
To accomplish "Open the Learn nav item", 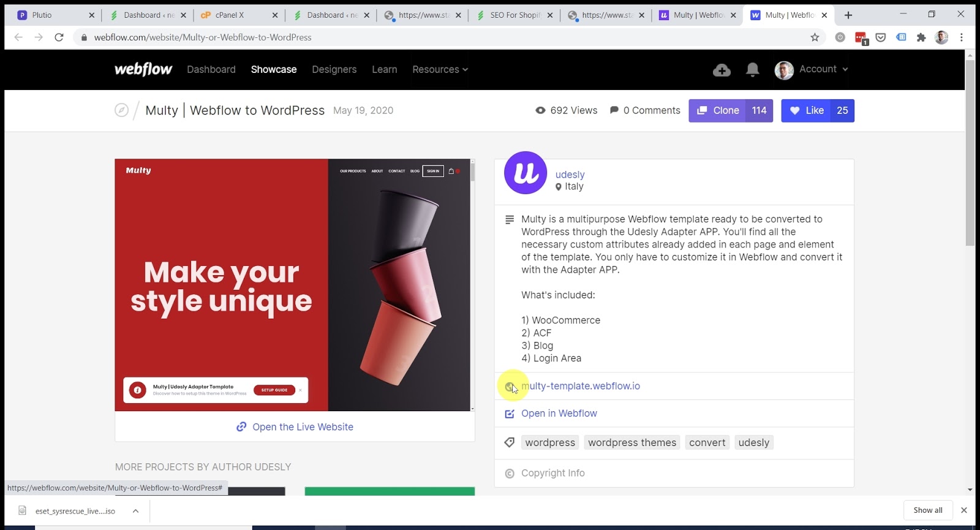I will point(385,69).
